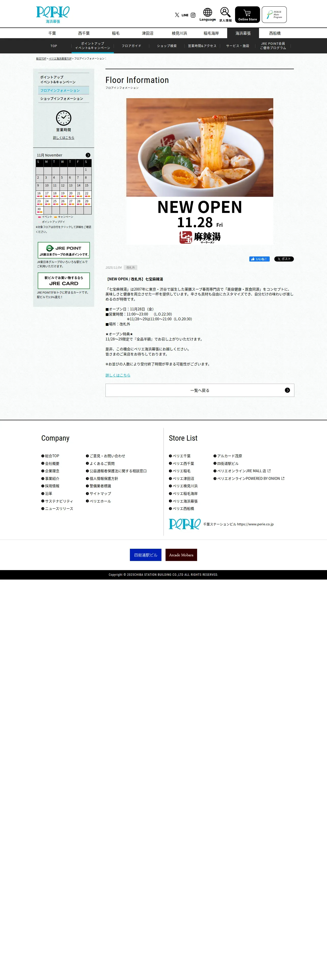This screenshot has height=980, width=327.
Task: Open footer 個人情報保護方針 link
Action: 102,479
